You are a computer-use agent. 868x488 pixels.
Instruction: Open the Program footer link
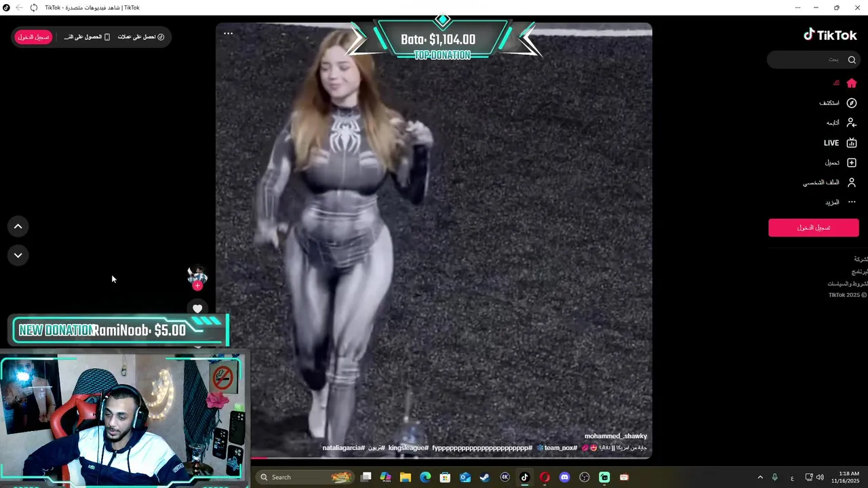860,272
